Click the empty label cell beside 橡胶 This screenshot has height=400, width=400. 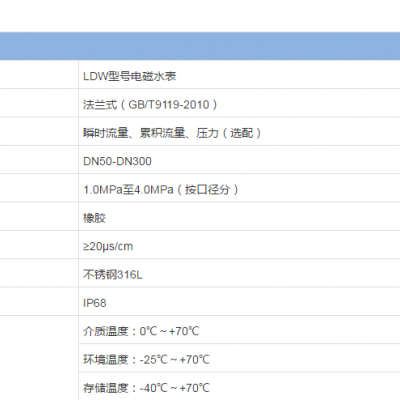coord(39,216)
